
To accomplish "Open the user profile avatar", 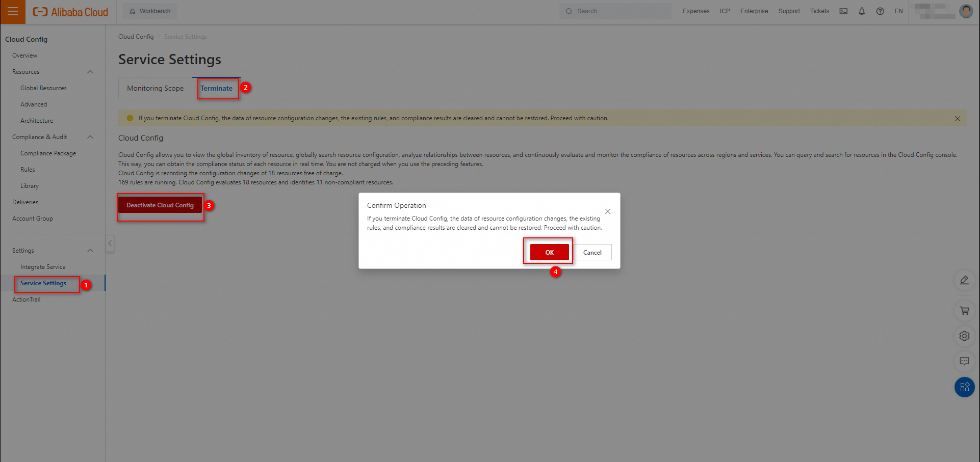I will (x=966, y=11).
